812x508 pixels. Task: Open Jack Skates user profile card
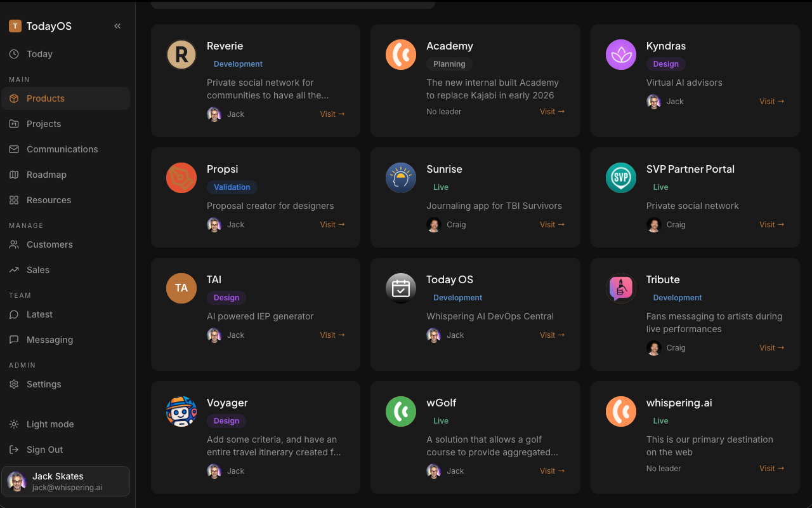[66, 481]
